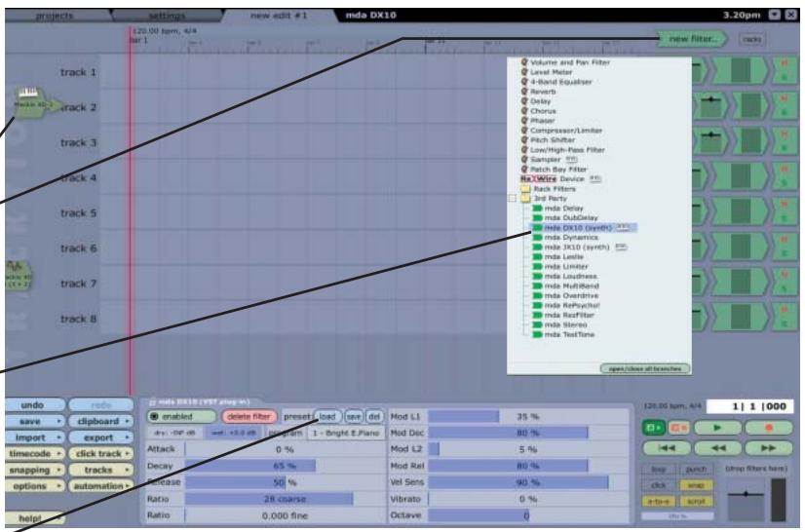Click the racks button
This screenshot has width=805, height=532.
751,40
